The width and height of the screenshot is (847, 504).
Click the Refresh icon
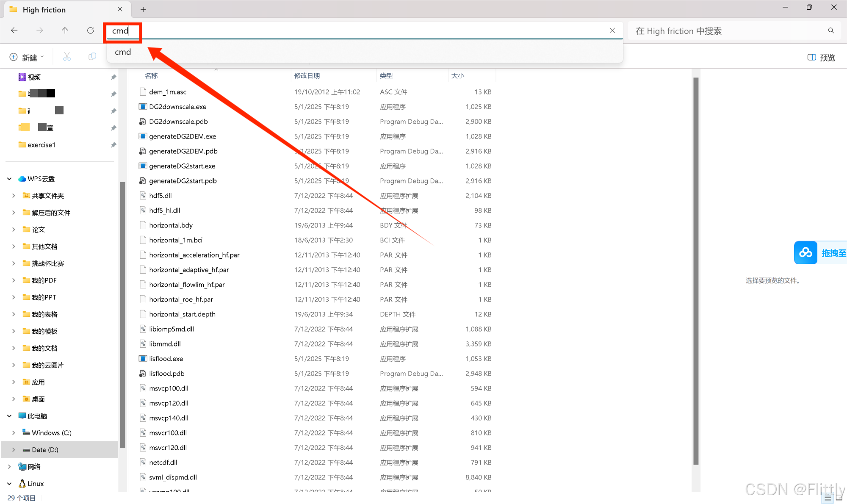point(90,30)
